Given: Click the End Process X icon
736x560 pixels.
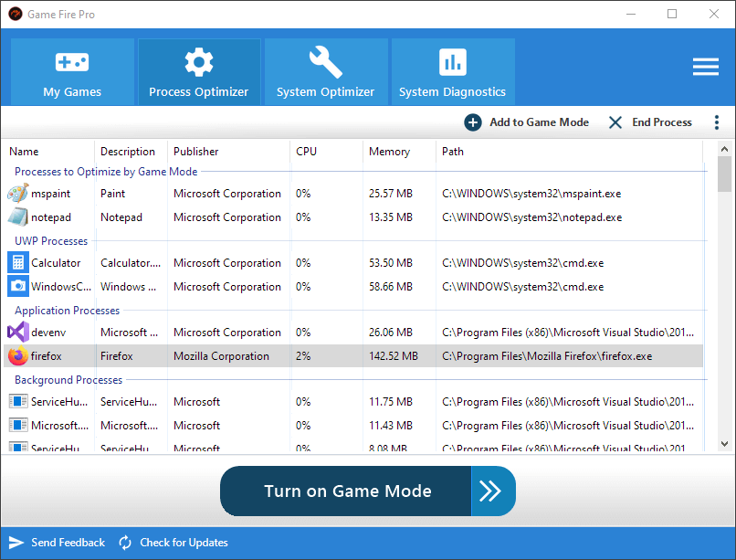Looking at the screenshot, I should tap(615, 122).
